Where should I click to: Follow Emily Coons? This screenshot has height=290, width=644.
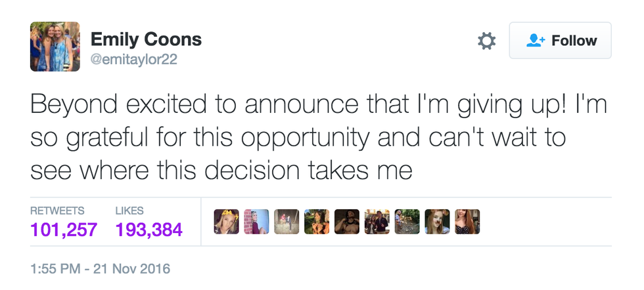click(561, 41)
